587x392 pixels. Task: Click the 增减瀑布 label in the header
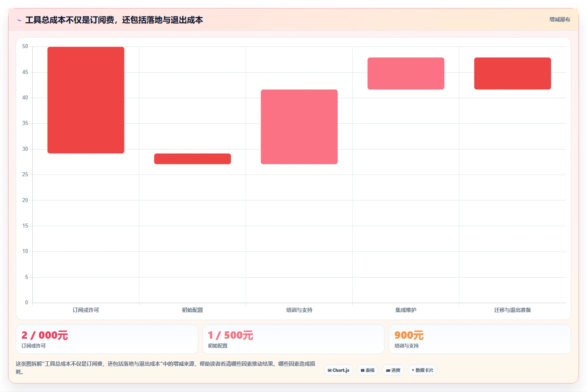(560, 19)
